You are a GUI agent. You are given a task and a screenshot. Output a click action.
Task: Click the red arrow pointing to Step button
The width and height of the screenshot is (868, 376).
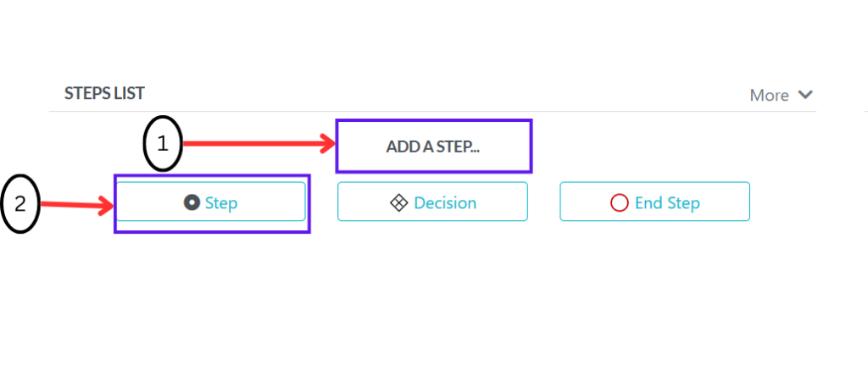[x=77, y=207]
